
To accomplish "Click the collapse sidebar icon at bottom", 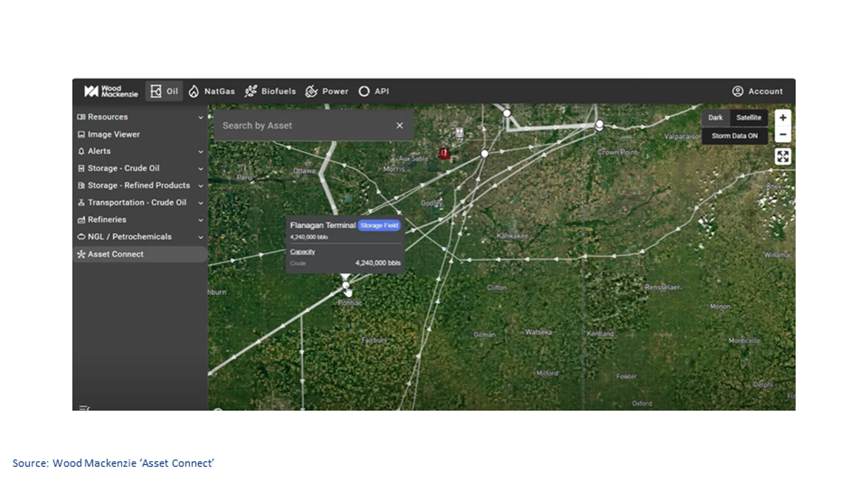I will (84, 408).
